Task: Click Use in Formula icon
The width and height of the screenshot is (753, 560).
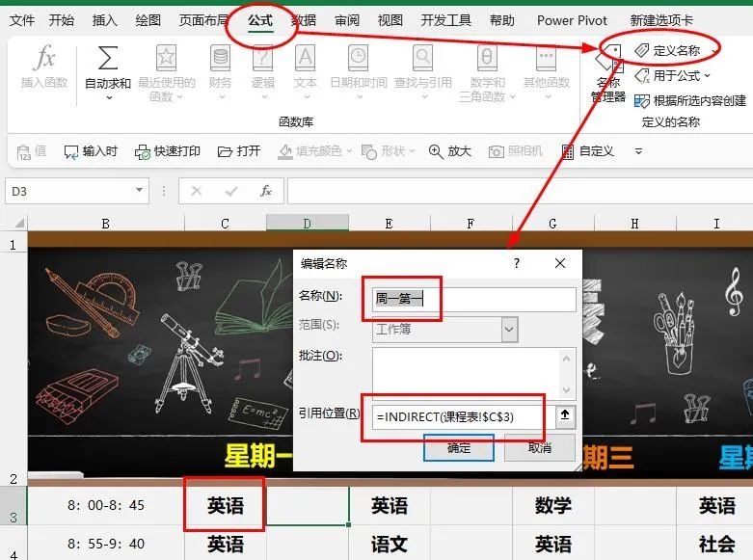Action: pos(642,76)
